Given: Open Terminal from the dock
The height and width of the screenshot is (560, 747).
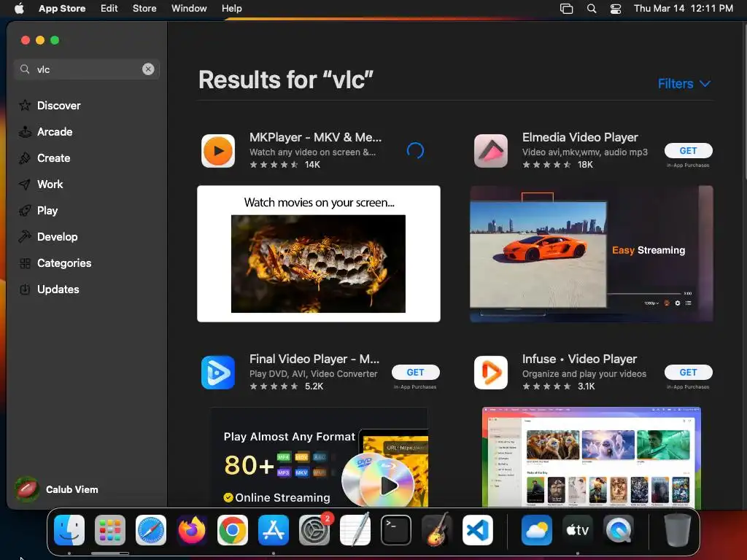Looking at the screenshot, I should [x=396, y=529].
